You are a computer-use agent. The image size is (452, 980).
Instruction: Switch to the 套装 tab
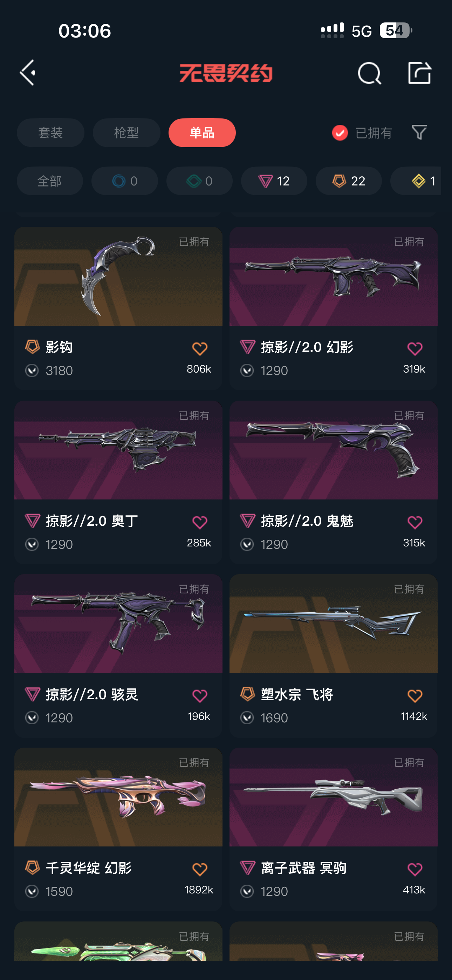(50, 133)
